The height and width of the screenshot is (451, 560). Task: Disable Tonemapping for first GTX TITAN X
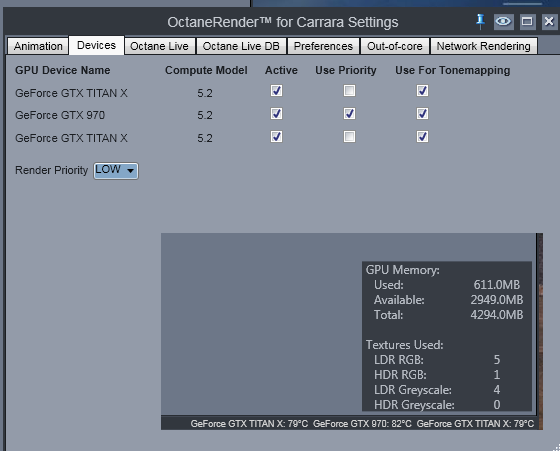[422, 91]
